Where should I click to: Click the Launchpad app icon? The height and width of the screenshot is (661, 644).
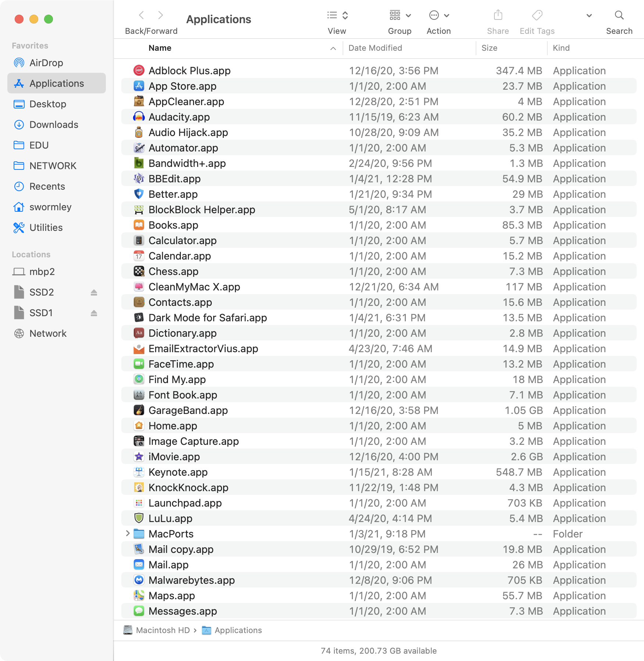[139, 503]
